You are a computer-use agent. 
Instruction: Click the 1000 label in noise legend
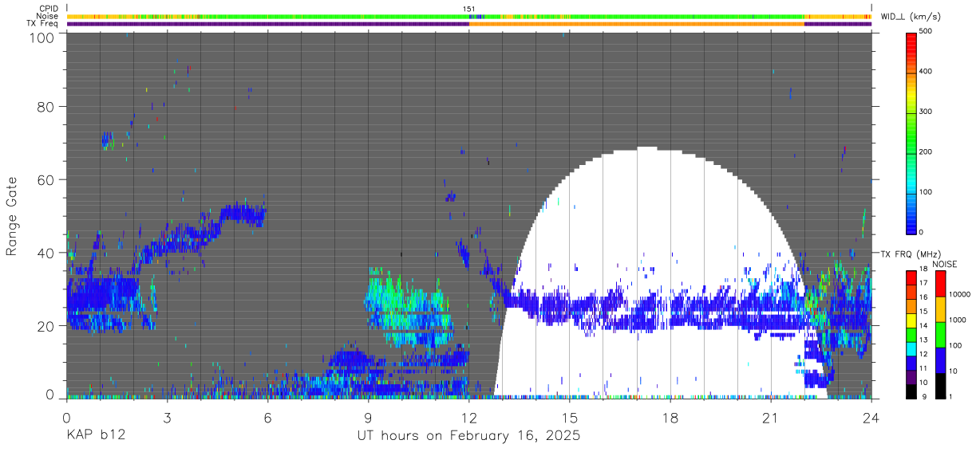coord(956,320)
